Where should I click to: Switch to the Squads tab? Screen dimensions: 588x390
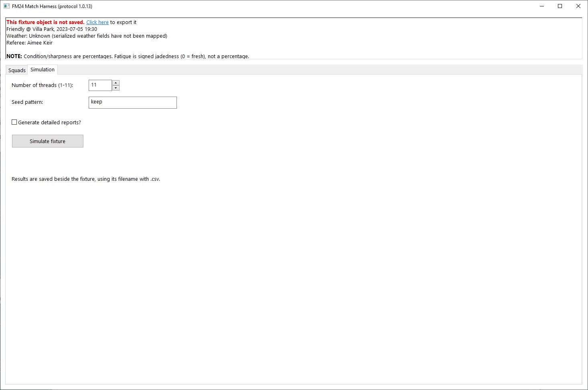click(17, 70)
